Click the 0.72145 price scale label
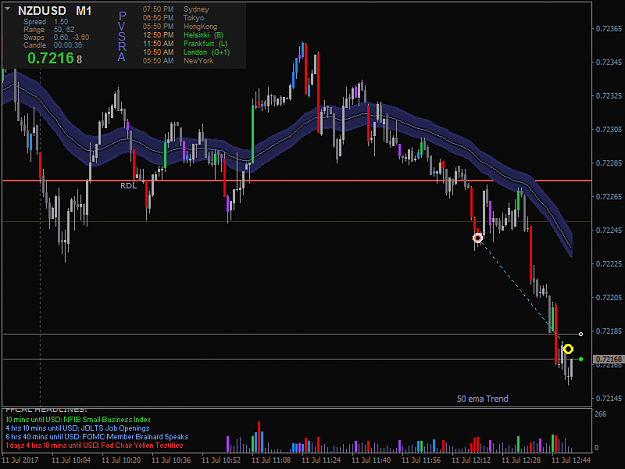 point(609,398)
